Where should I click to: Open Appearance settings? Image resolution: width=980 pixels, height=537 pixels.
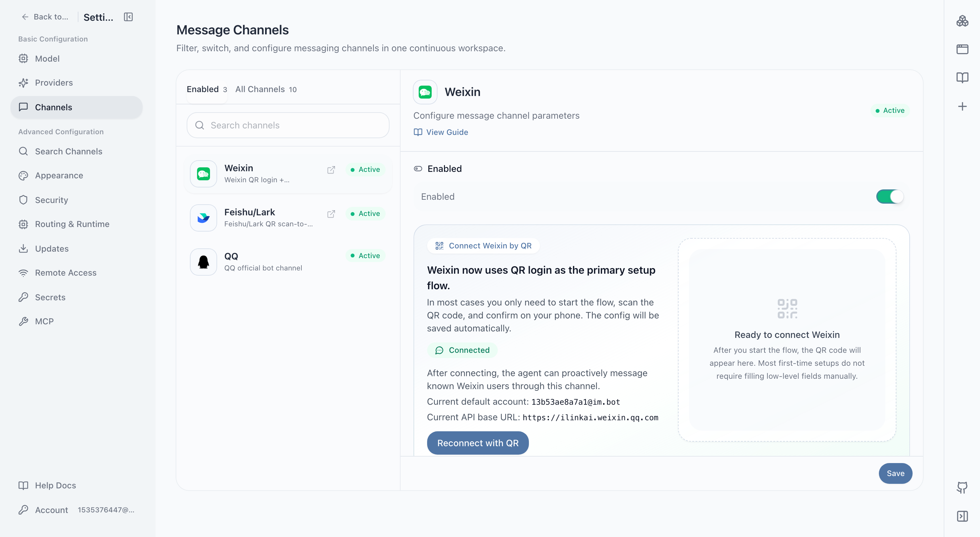tap(76, 175)
